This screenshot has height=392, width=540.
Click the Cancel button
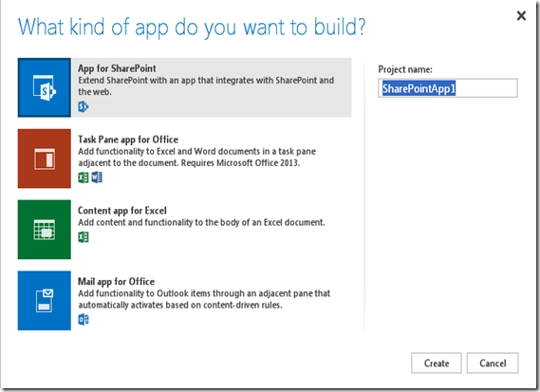[493, 364]
